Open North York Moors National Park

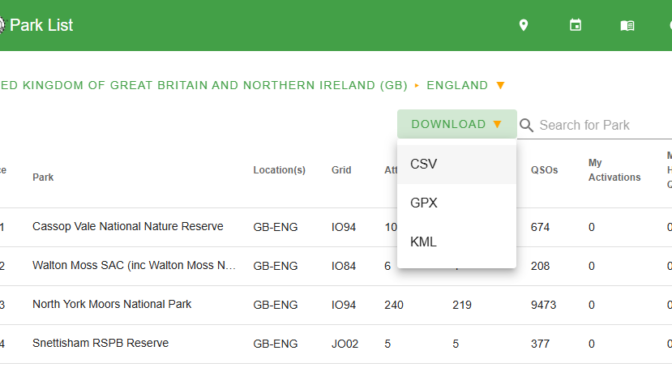tap(112, 304)
